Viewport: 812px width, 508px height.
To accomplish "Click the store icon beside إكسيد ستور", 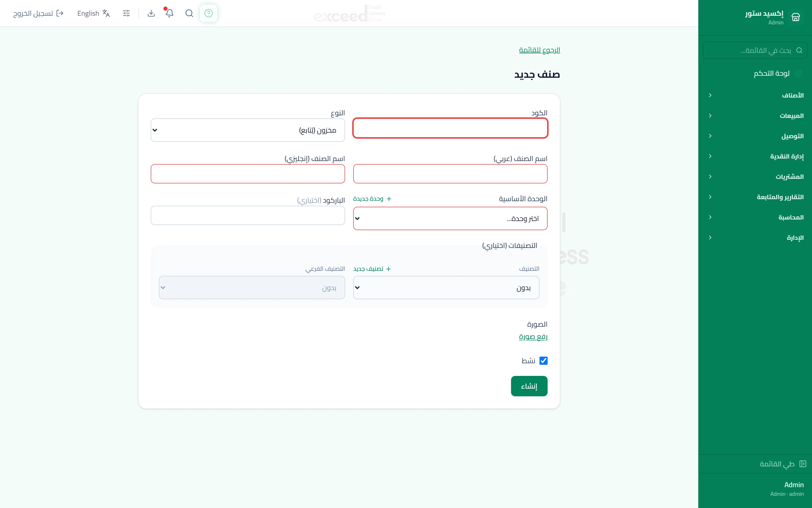I will (796, 17).
